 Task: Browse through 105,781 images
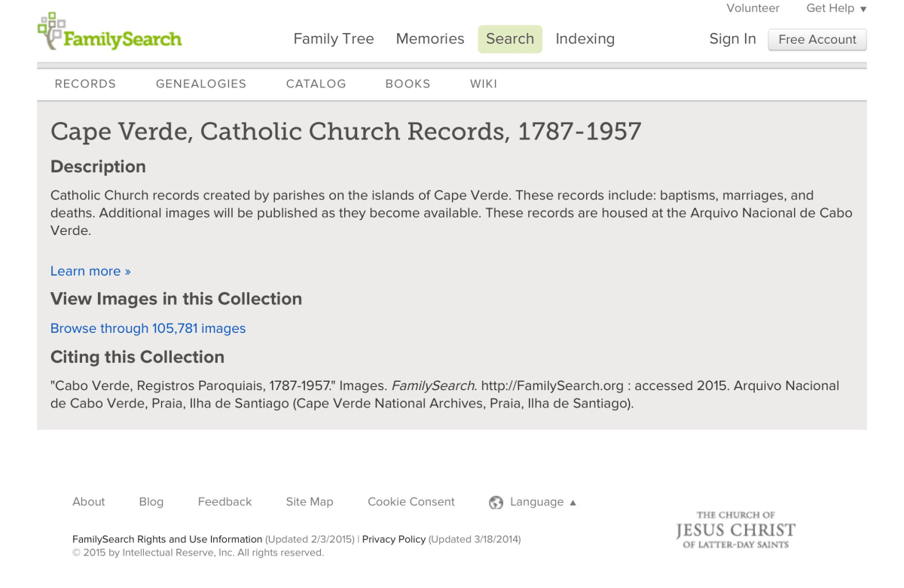click(148, 328)
